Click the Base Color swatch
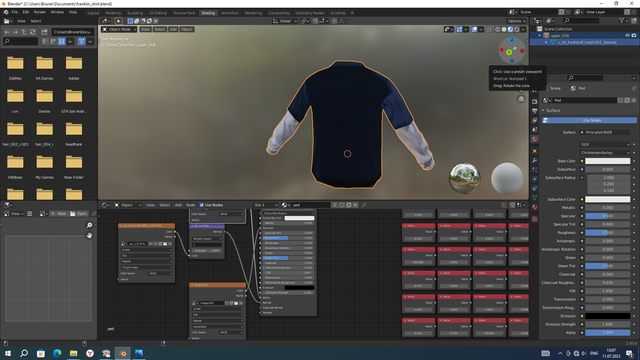Image resolution: width=640 pixels, height=360 pixels. coord(607,161)
